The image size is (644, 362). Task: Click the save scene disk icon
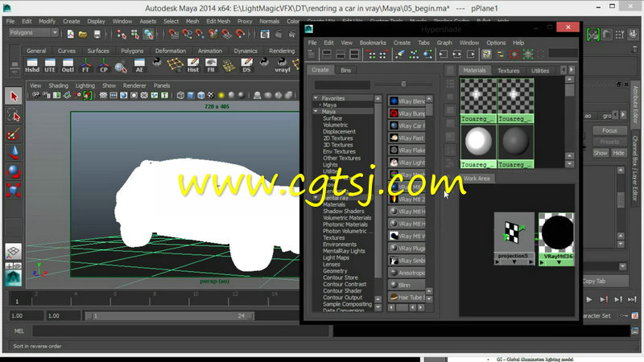click(97, 34)
